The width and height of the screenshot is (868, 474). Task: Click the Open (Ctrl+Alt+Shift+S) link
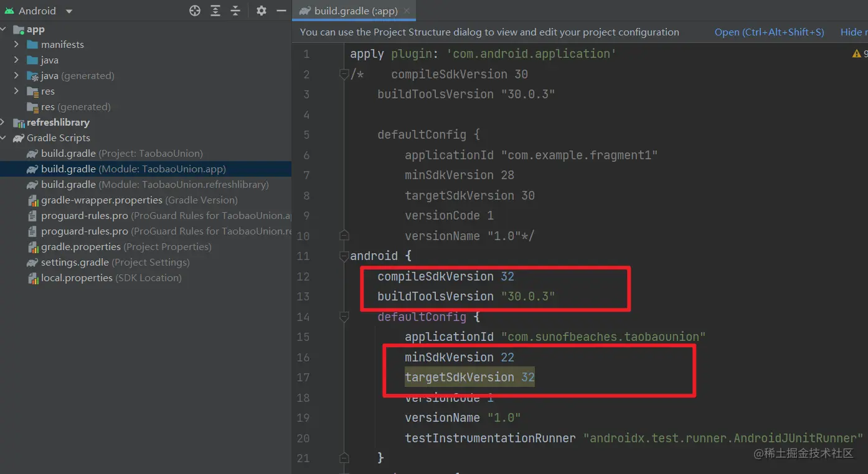[769, 32]
